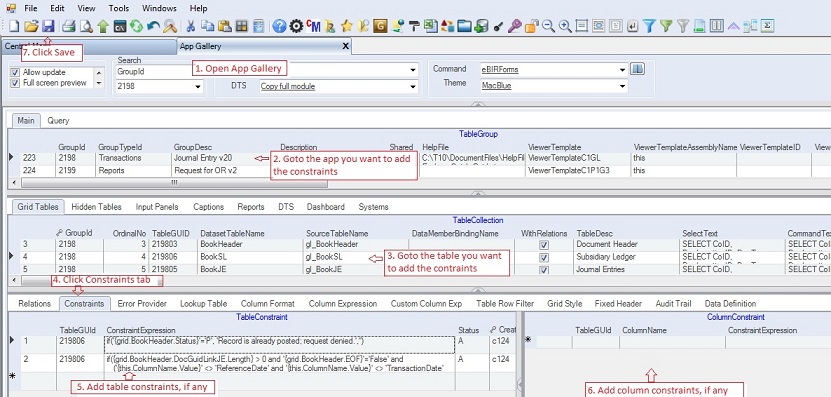Switch to the Hidden Tables tab
Screen dimensions: 831x397
[96, 207]
